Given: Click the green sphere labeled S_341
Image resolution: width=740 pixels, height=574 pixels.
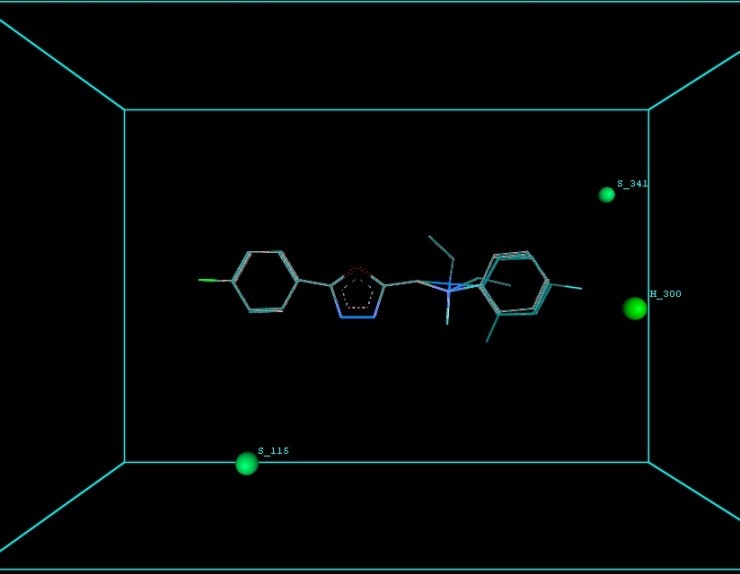Looking at the screenshot, I should coord(606,194).
